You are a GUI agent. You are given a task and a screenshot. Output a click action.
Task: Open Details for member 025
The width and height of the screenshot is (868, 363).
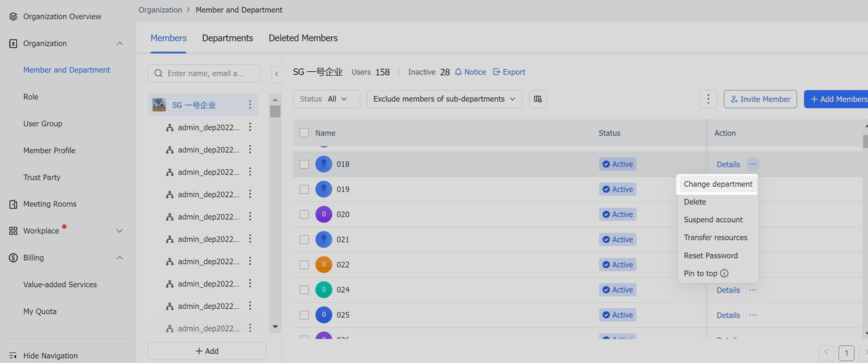[x=728, y=315]
